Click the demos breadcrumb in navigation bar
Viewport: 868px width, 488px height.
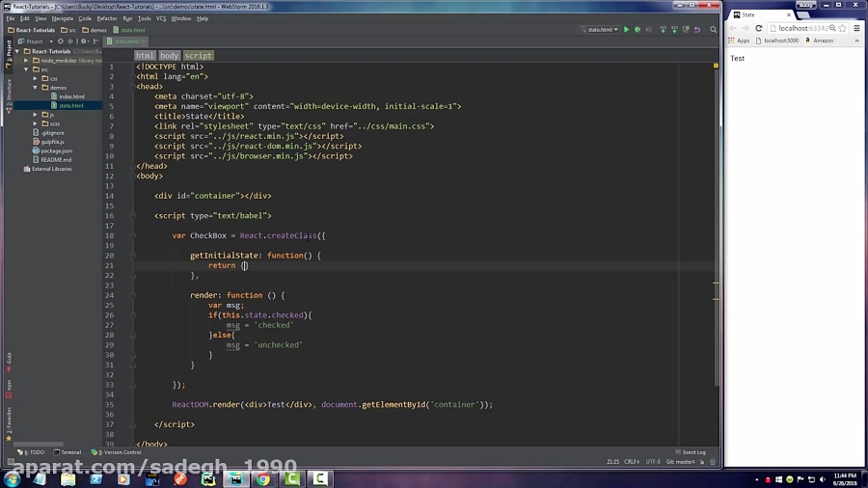(95, 30)
